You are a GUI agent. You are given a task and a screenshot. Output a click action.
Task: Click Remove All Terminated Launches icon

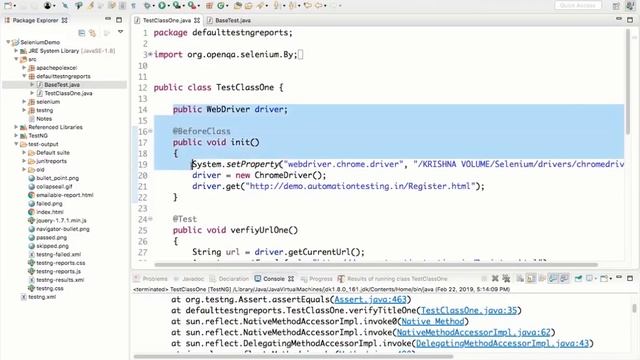(x=506, y=278)
